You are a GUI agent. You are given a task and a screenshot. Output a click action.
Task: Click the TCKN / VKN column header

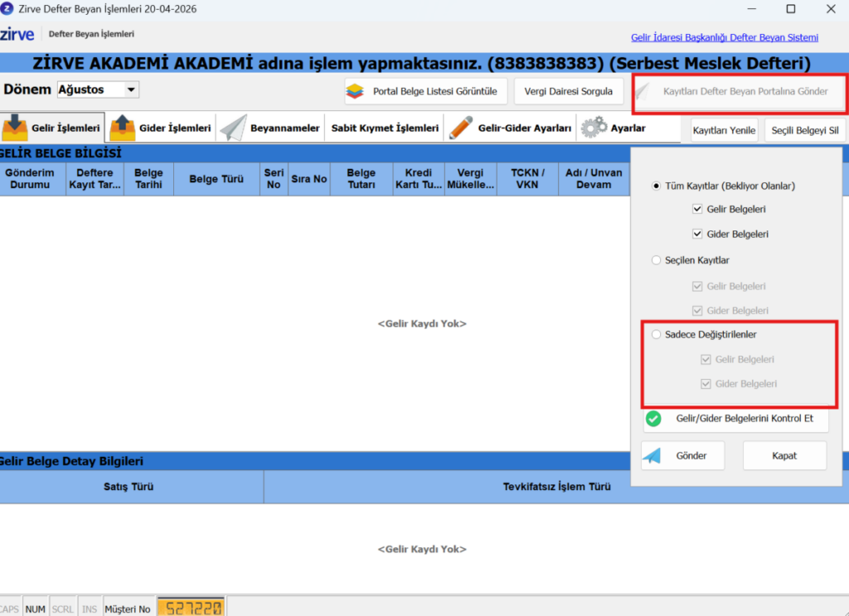527,178
